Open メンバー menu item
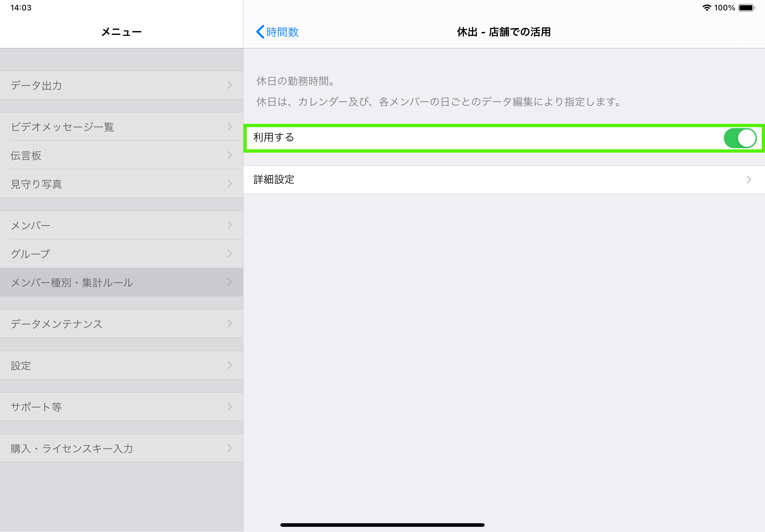 tap(122, 225)
